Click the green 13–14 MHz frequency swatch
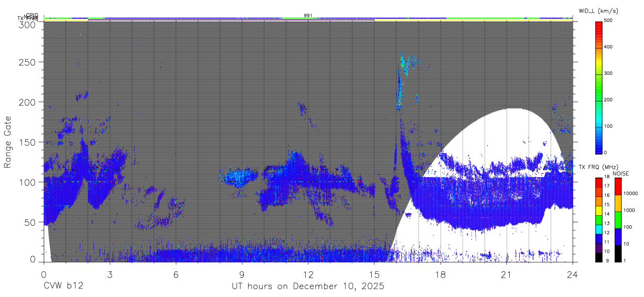Screen dimensions: 644x297 point(598,219)
